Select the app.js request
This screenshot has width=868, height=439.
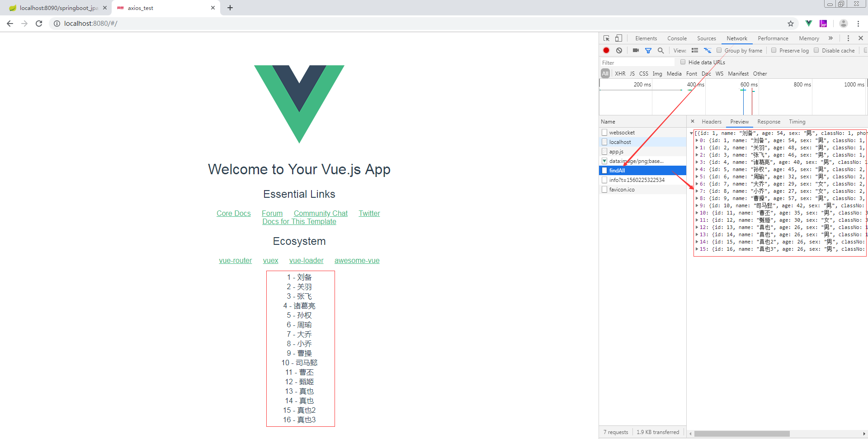pos(642,152)
